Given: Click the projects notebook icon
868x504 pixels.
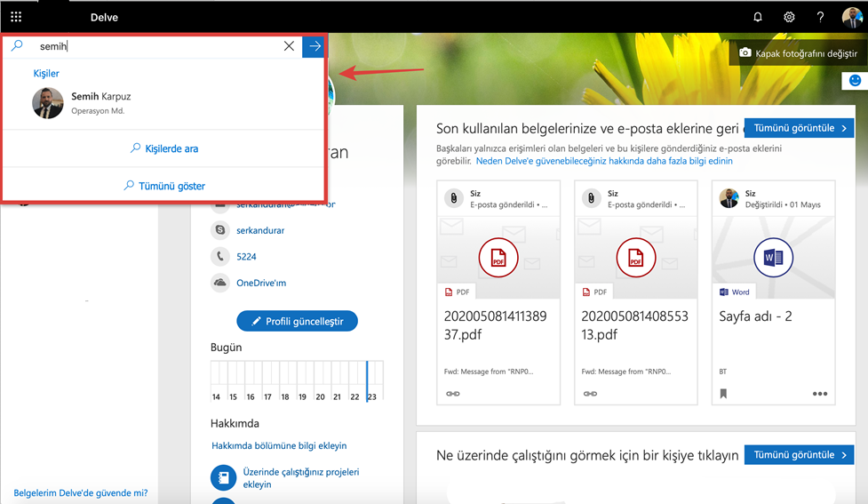Looking at the screenshot, I should [224, 477].
